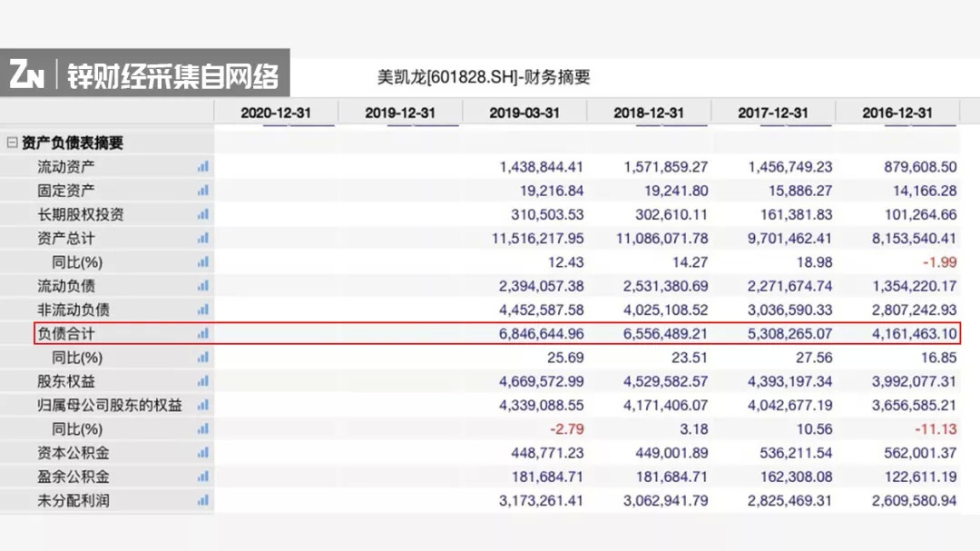This screenshot has height=551, width=980.
Task: Click the value 4,669,572.99
Action: [x=541, y=381]
